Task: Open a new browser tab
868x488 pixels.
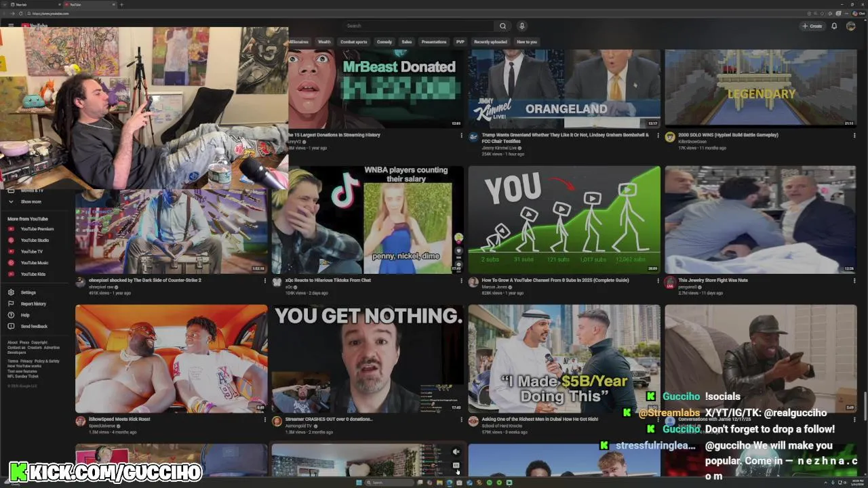Action: coord(121,4)
